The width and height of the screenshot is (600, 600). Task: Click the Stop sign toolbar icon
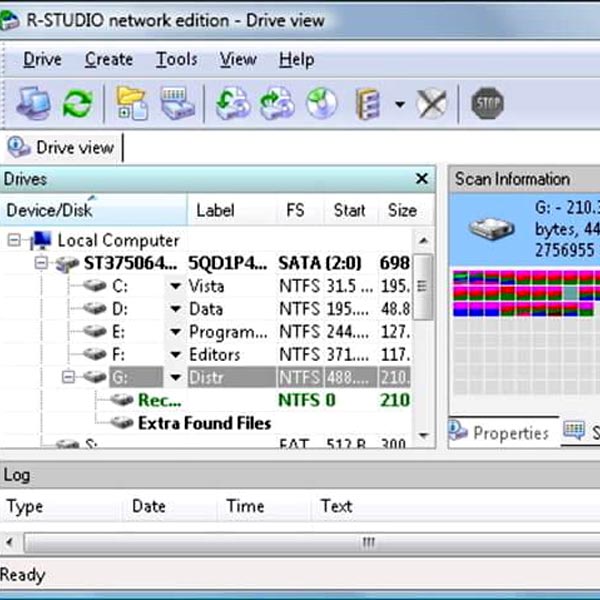(x=487, y=103)
